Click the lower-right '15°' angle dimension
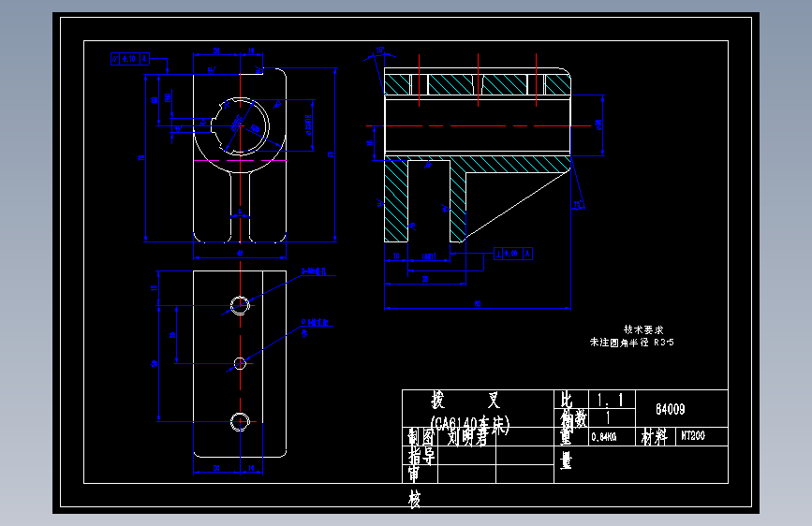This screenshot has width=812, height=526. point(578,204)
